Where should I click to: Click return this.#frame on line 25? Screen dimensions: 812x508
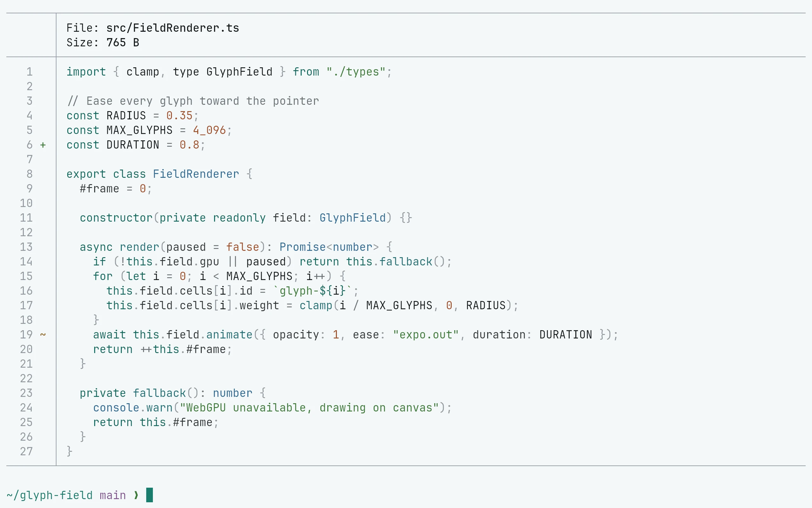point(156,422)
